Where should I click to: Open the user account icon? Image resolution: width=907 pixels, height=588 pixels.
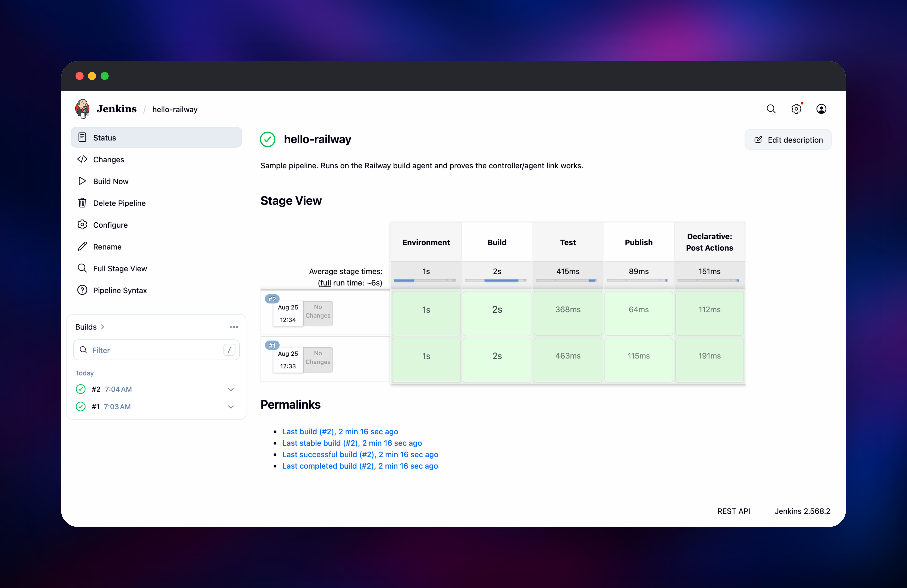pos(821,109)
